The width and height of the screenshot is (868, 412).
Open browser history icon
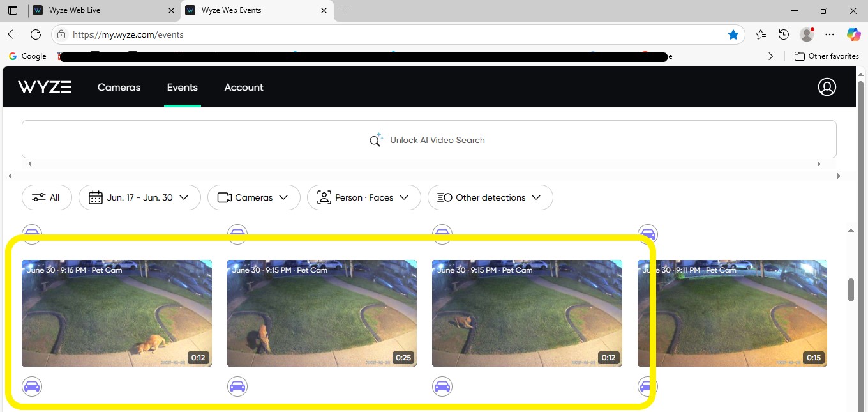click(x=784, y=34)
